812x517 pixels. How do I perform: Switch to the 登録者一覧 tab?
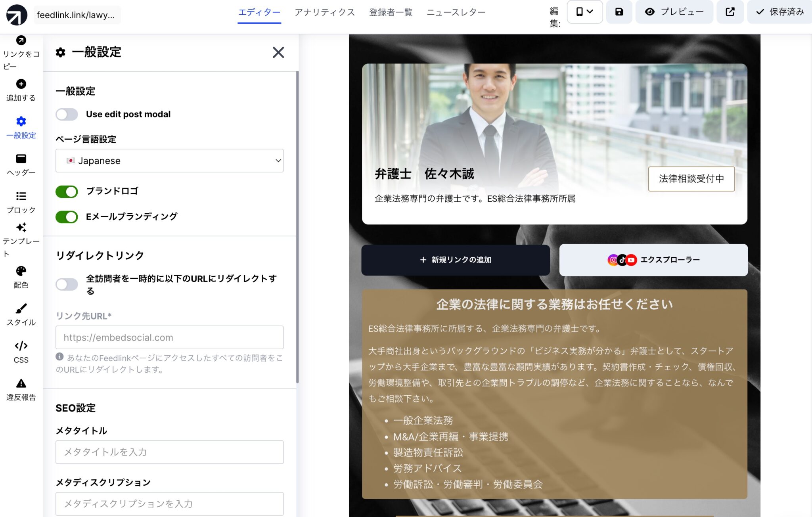click(391, 12)
